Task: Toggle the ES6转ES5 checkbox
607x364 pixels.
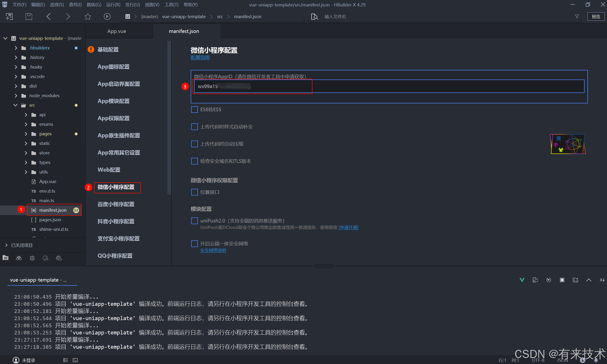Action: point(194,109)
